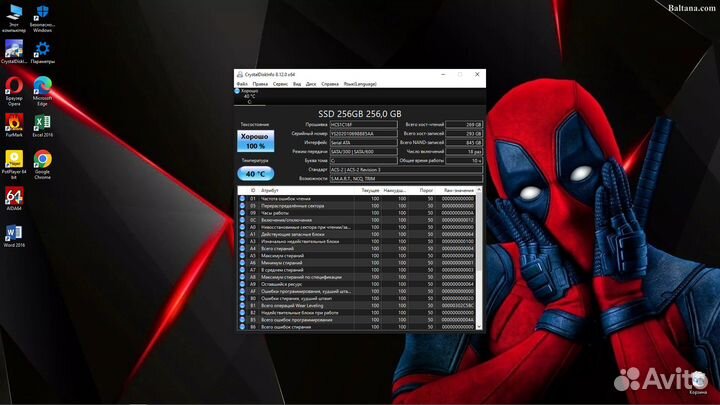720x405 pixels.
Task: Launch the Microsoft Edge desktop shortcut
Action: 42,91
